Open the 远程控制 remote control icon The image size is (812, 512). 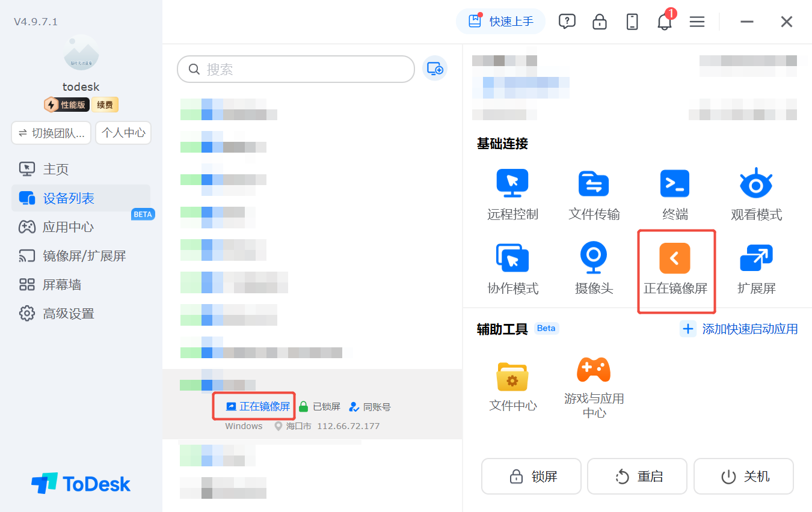[512, 184]
